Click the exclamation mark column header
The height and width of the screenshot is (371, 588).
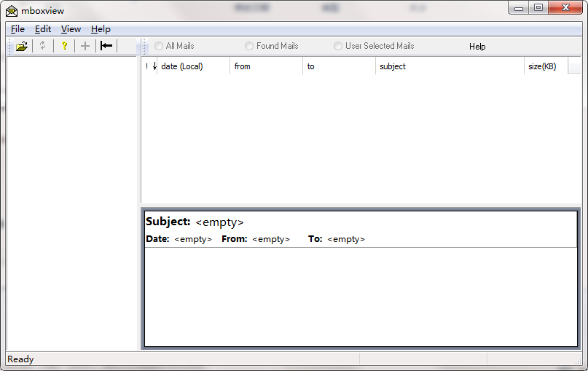(146, 66)
